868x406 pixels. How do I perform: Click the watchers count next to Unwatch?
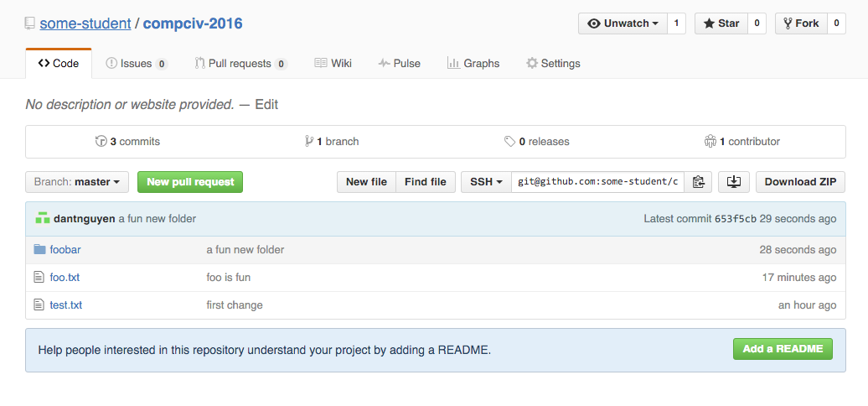point(676,23)
